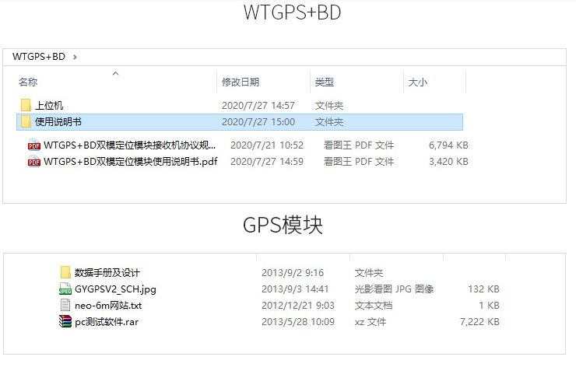The image size is (576, 392).
Task: Click the 数据手册及设计 folder icon
Action: click(x=65, y=272)
